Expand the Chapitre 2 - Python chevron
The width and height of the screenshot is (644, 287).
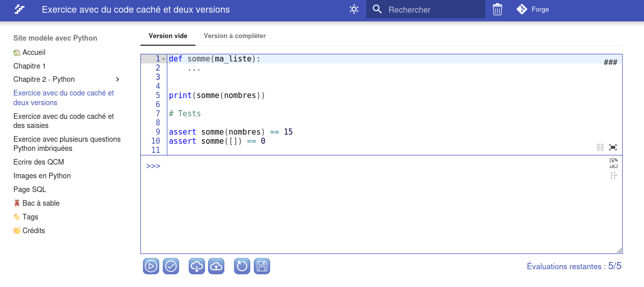(x=118, y=79)
